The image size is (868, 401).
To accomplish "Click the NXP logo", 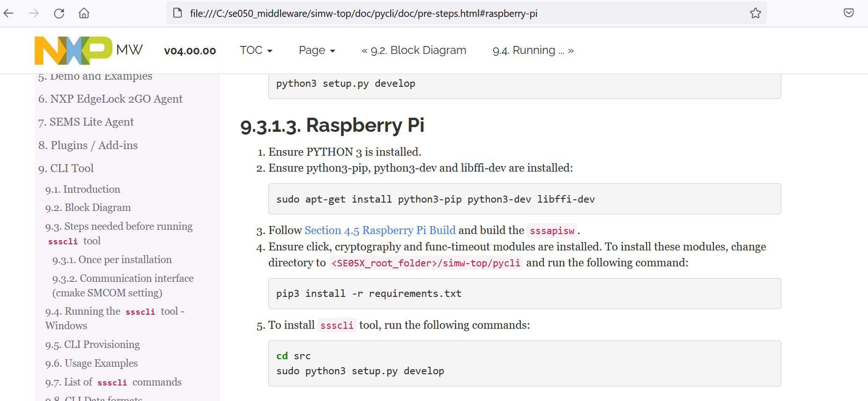I will [74, 50].
